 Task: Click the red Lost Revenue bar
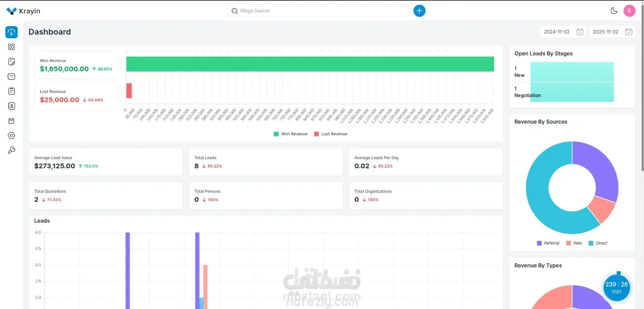click(129, 91)
